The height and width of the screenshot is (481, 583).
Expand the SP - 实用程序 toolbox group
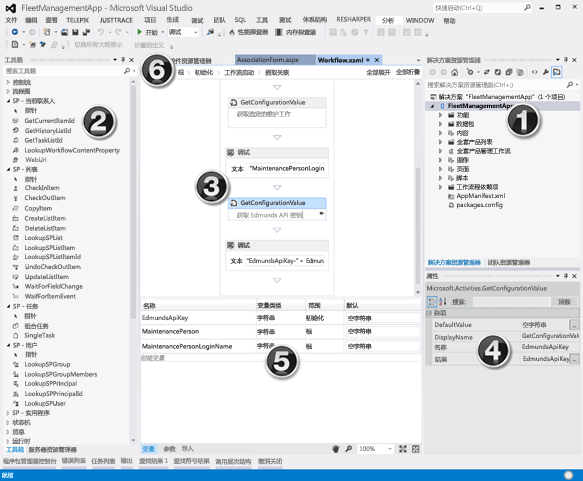[8, 413]
